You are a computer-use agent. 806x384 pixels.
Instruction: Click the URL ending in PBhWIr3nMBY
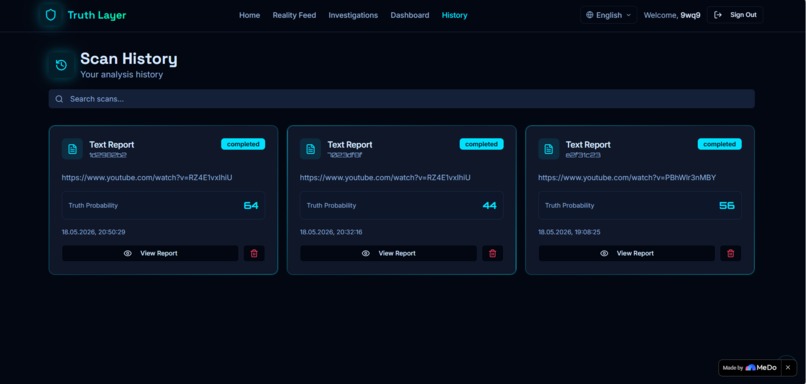[x=627, y=177]
